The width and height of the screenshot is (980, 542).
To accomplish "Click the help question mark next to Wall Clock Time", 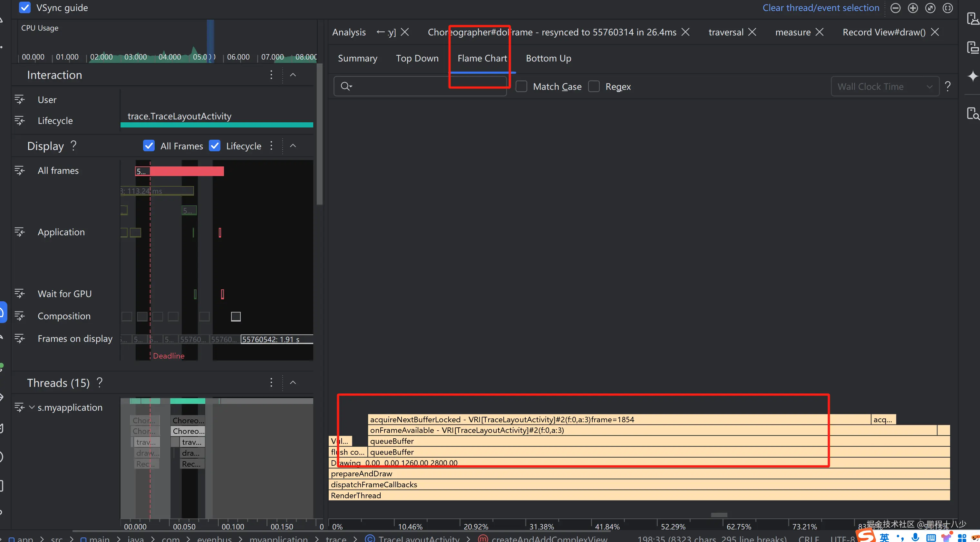I will point(948,86).
